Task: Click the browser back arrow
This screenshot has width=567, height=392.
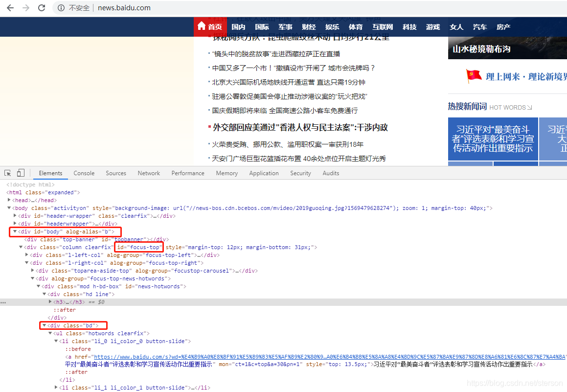Action: pos(10,8)
